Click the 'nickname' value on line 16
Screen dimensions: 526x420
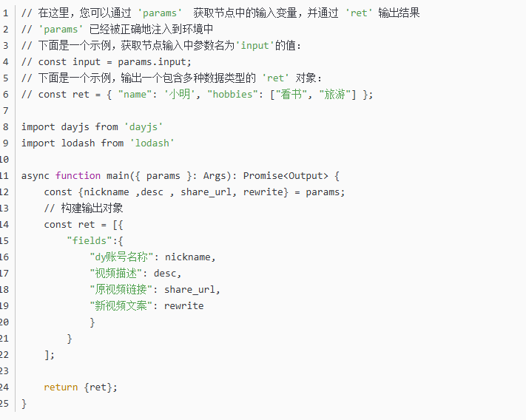[189, 257]
